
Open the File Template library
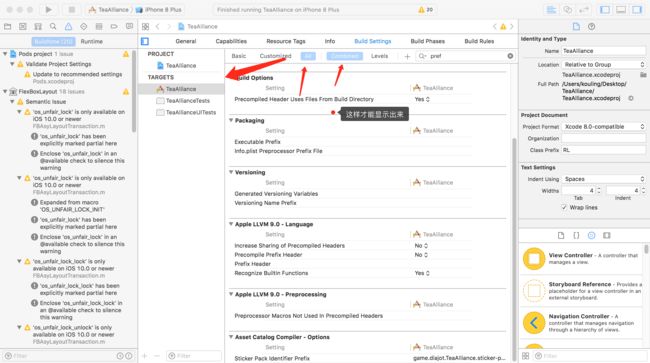coord(561,235)
